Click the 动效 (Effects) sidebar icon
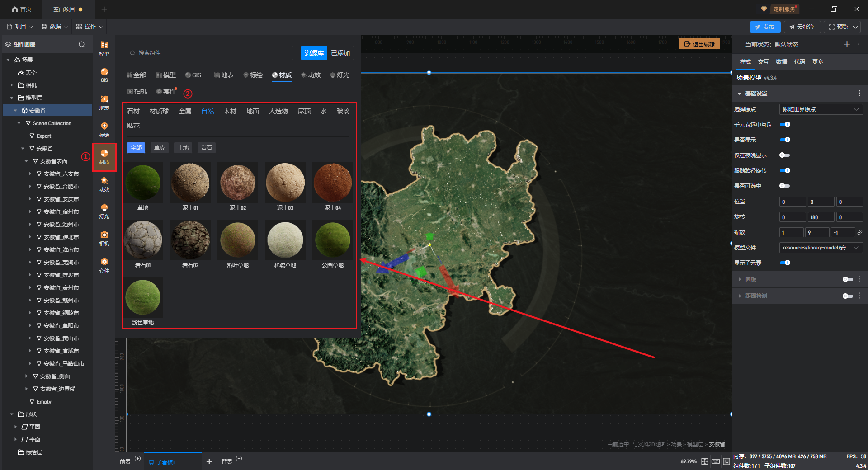Viewport: 868px width, 470px height. pos(104,183)
